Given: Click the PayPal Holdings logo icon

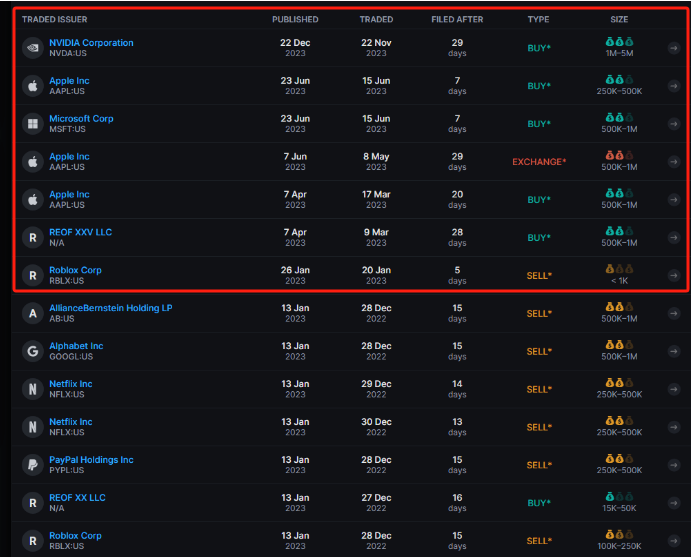Looking at the screenshot, I should [32, 465].
